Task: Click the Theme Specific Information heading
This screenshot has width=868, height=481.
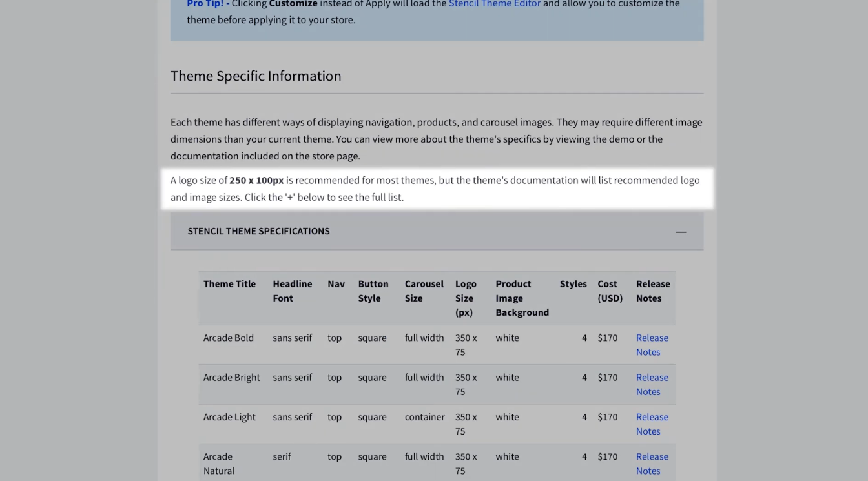Action: click(256, 76)
